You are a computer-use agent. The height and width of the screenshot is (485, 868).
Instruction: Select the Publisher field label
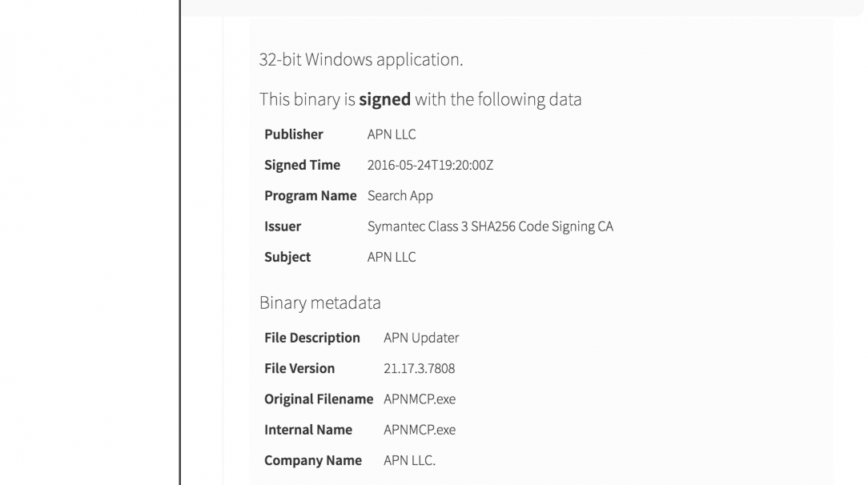294,134
